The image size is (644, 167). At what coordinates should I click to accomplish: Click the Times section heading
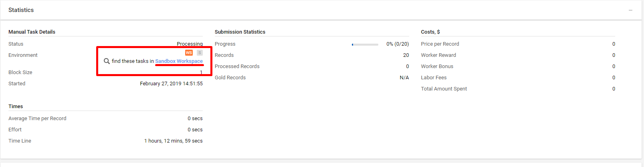[x=16, y=107]
